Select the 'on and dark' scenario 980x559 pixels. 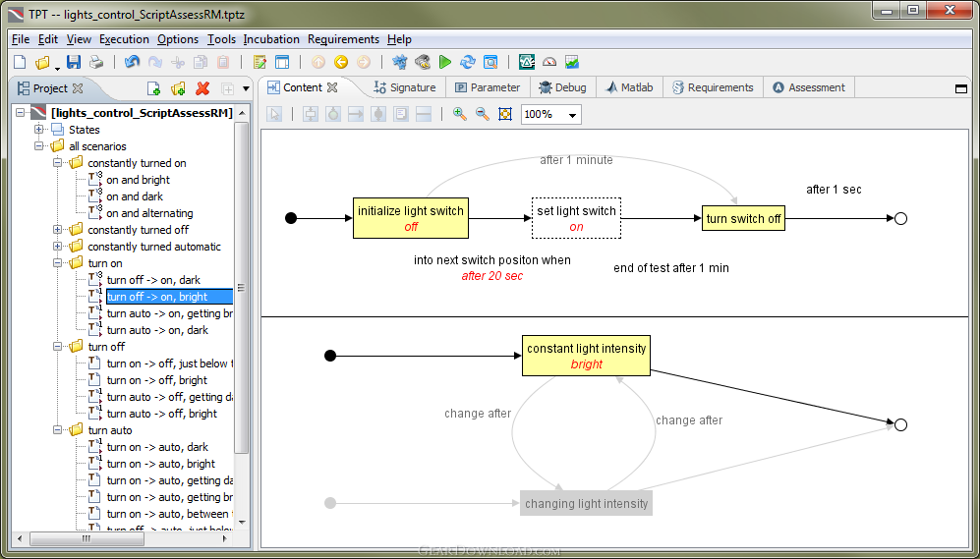pos(135,196)
